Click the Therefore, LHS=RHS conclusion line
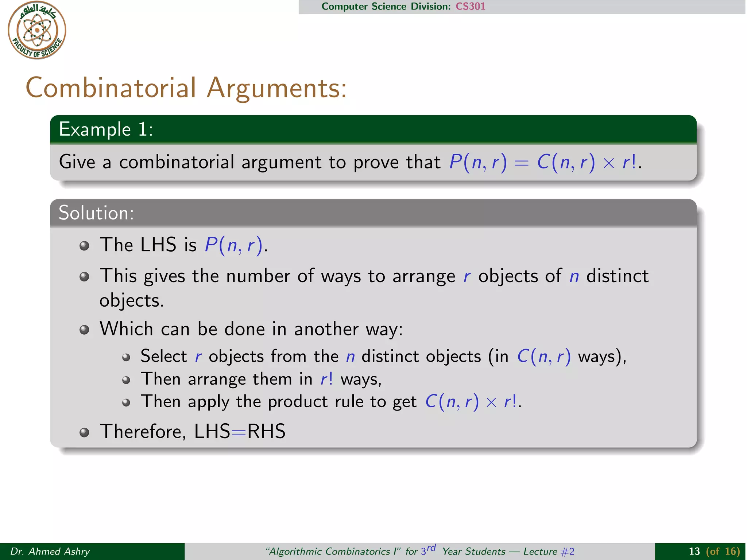Viewport: 747px width, 560px height. (x=193, y=432)
